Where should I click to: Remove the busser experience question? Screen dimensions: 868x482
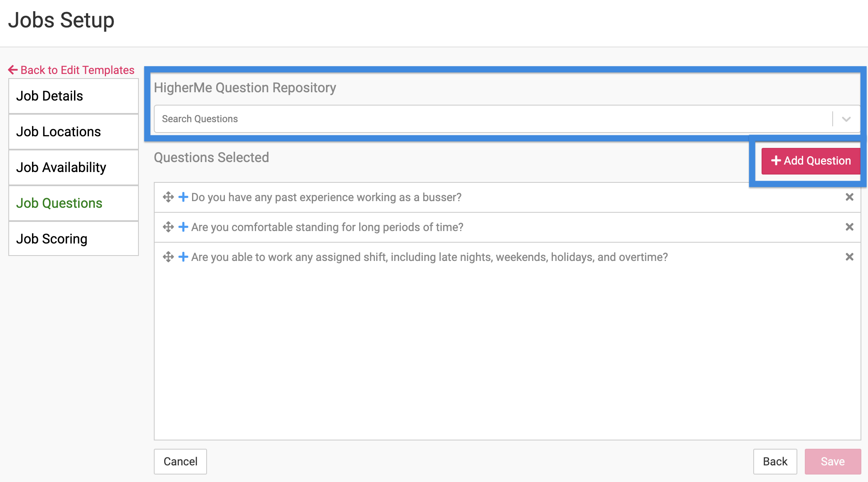click(849, 197)
